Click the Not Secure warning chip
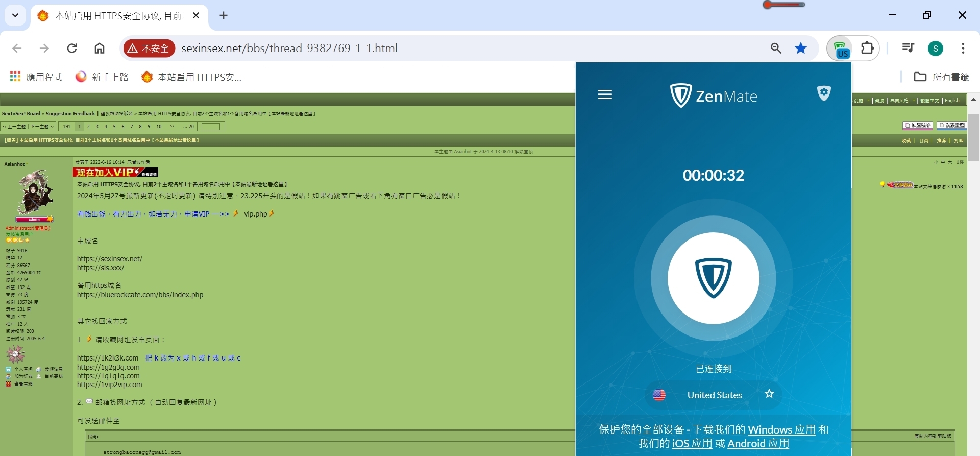 (x=149, y=49)
